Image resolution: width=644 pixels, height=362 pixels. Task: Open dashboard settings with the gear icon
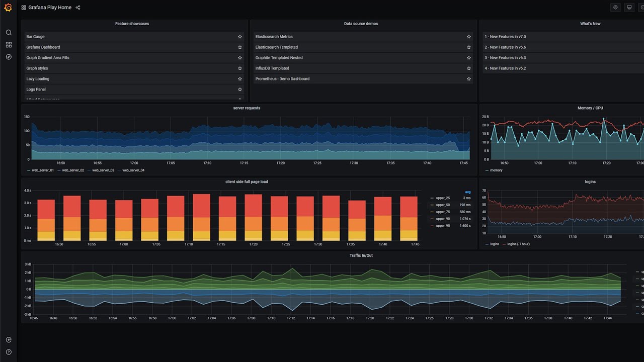tap(615, 7)
